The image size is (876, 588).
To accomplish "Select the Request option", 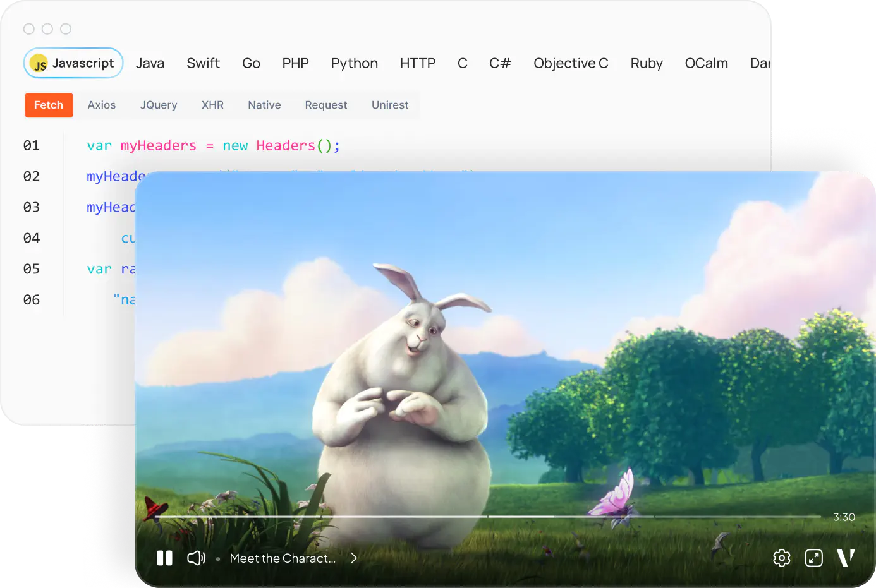I will [x=326, y=105].
